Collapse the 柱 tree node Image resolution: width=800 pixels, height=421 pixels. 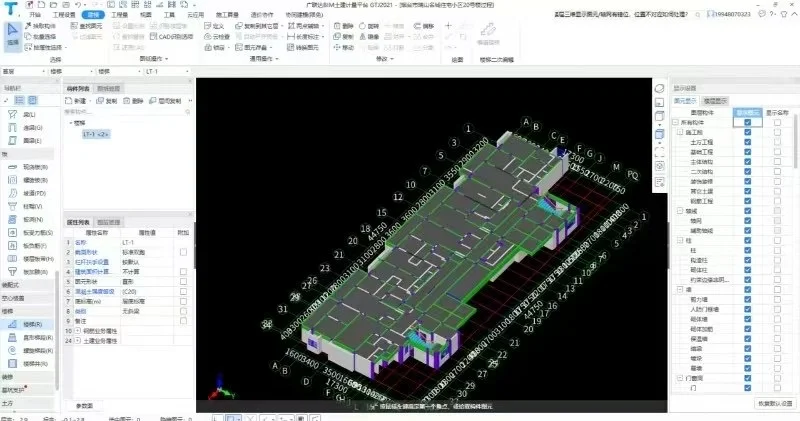[680, 240]
